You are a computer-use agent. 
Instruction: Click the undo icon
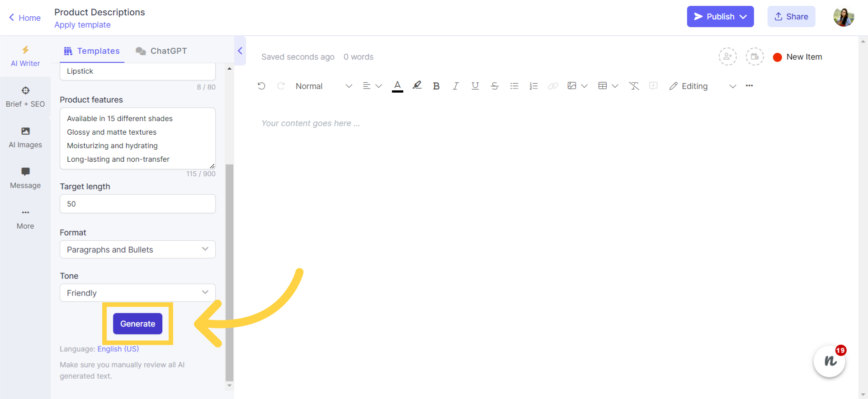click(x=261, y=86)
